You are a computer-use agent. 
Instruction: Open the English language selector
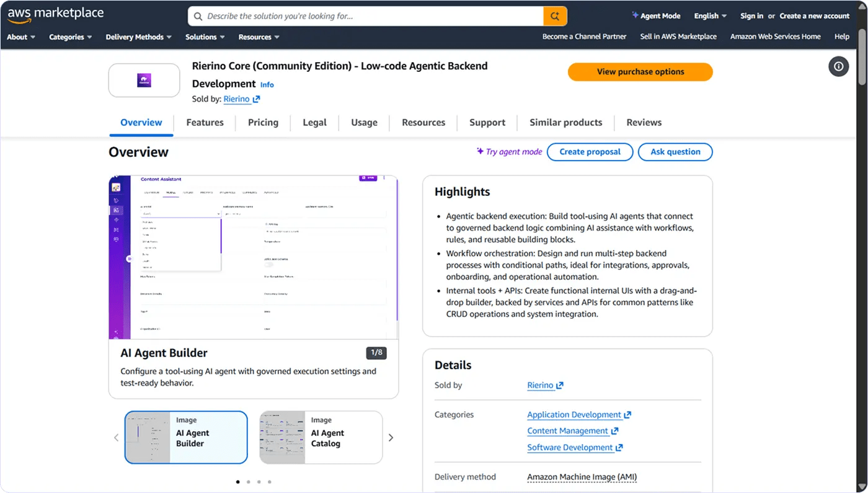711,16
